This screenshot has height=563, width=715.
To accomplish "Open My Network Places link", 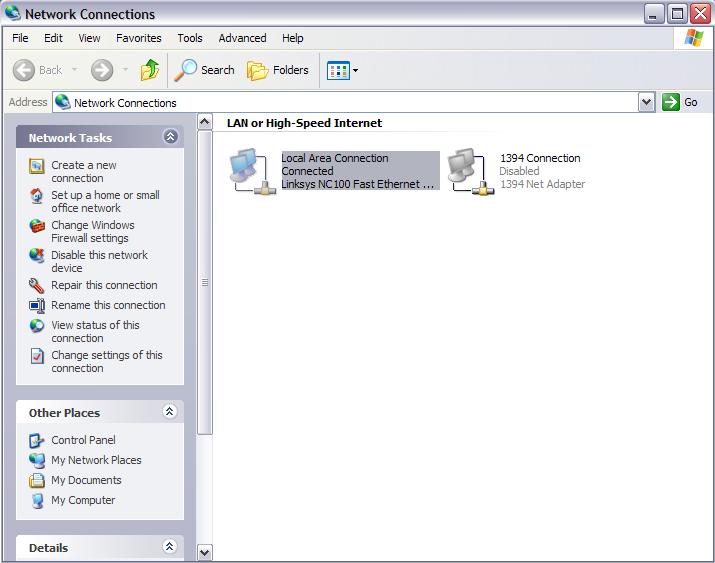I will click(x=96, y=460).
